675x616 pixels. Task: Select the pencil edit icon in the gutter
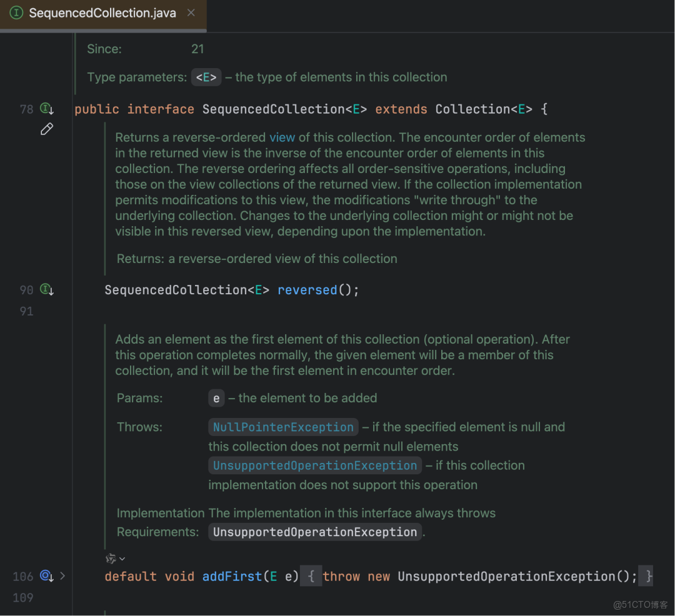(46, 129)
